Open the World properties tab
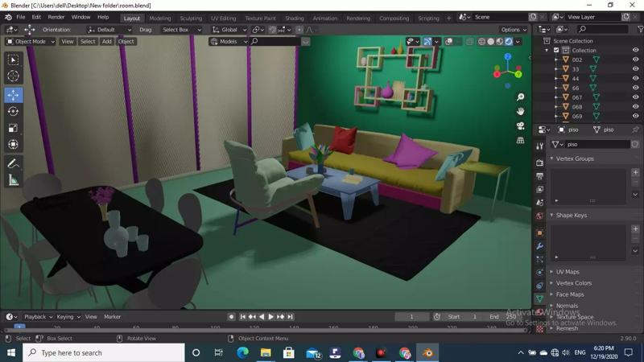 [x=539, y=216]
